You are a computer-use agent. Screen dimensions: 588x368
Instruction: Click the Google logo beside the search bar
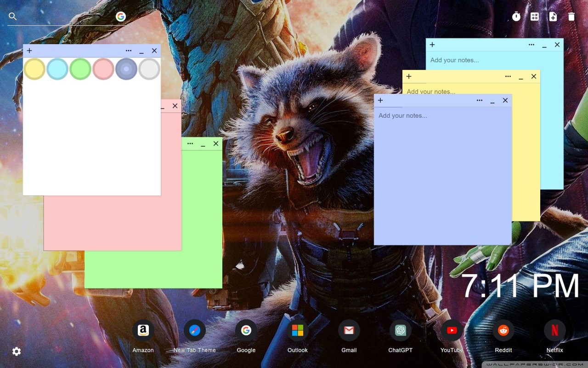121,17
